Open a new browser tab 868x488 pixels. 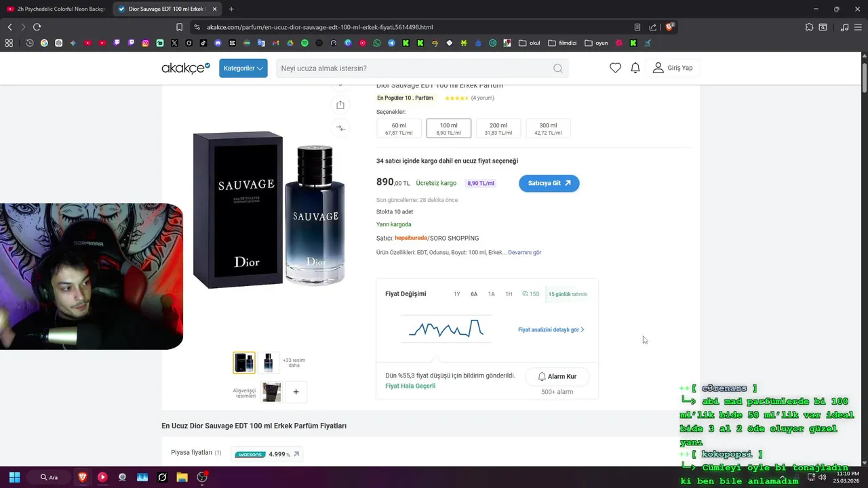tap(231, 9)
